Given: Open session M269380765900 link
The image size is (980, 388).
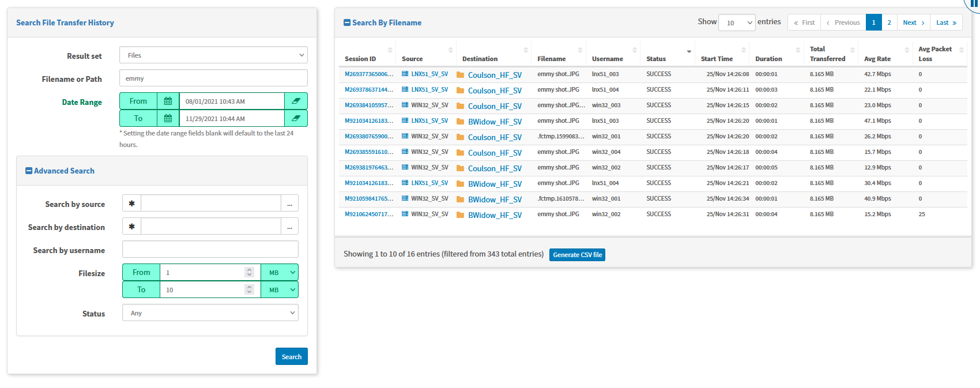Looking at the screenshot, I should (369, 137).
